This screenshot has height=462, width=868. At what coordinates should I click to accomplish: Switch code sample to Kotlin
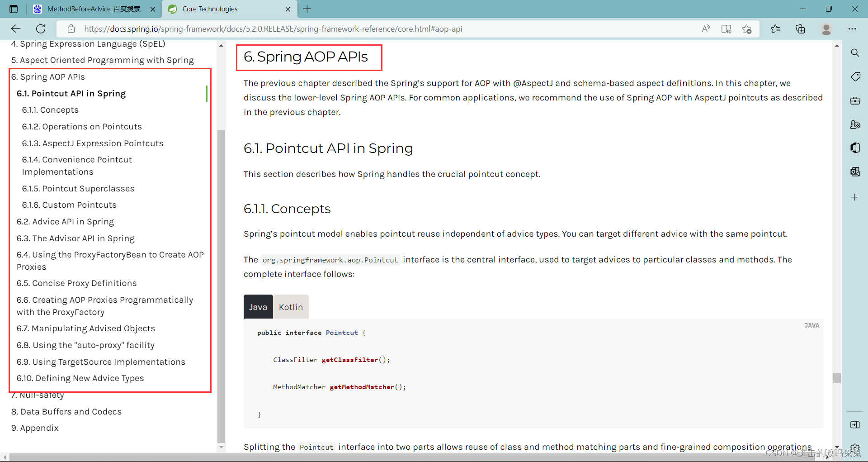pyautogui.click(x=291, y=307)
